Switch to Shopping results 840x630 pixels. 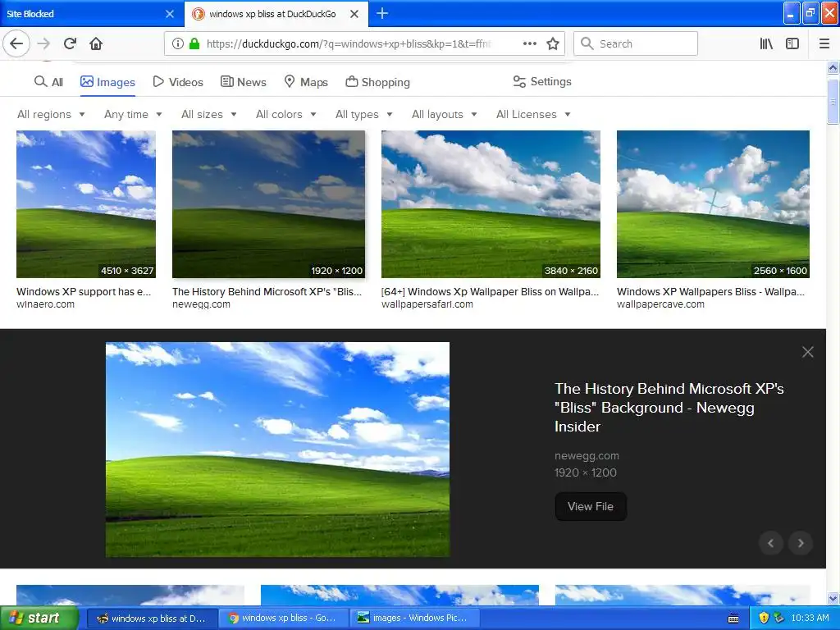tap(378, 82)
